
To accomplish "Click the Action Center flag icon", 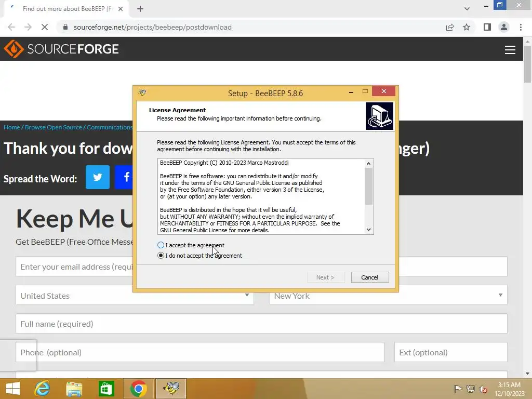I will pos(458,389).
